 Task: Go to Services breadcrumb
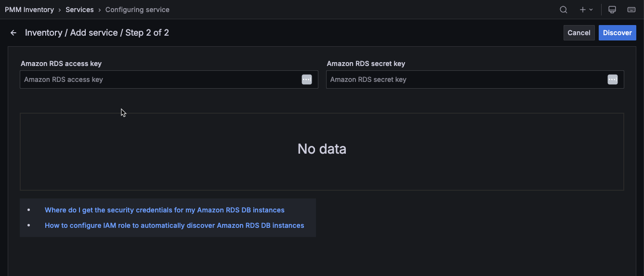pyautogui.click(x=79, y=10)
